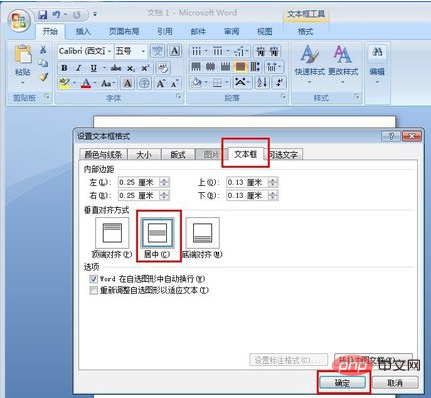Screen dimensions: 431x398
Task: Apply superscript formatting
Action: click(x=145, y=68)
